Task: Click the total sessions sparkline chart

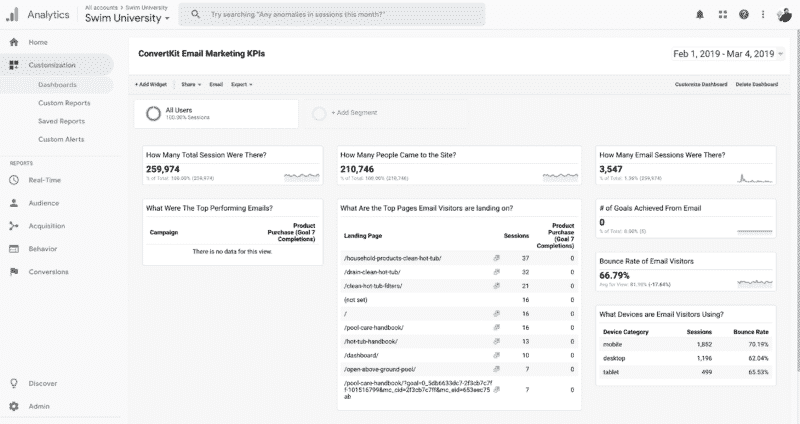Action: (x=302, y=177)
